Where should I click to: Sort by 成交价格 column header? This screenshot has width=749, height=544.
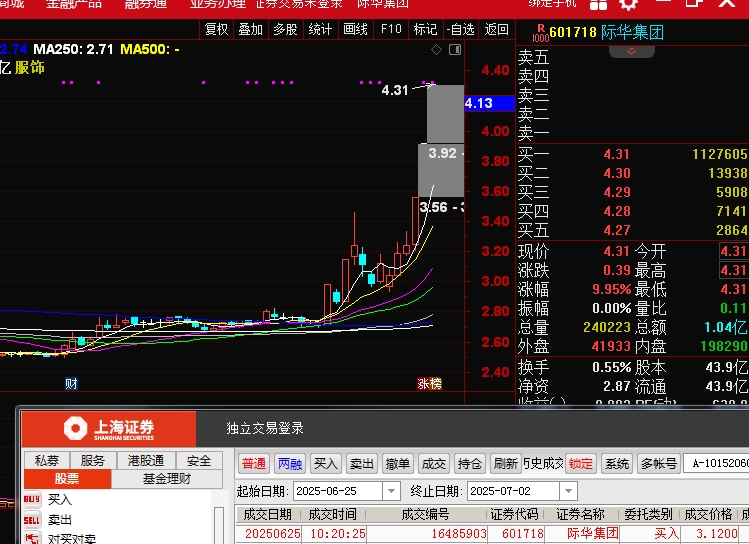click(708, 514)
